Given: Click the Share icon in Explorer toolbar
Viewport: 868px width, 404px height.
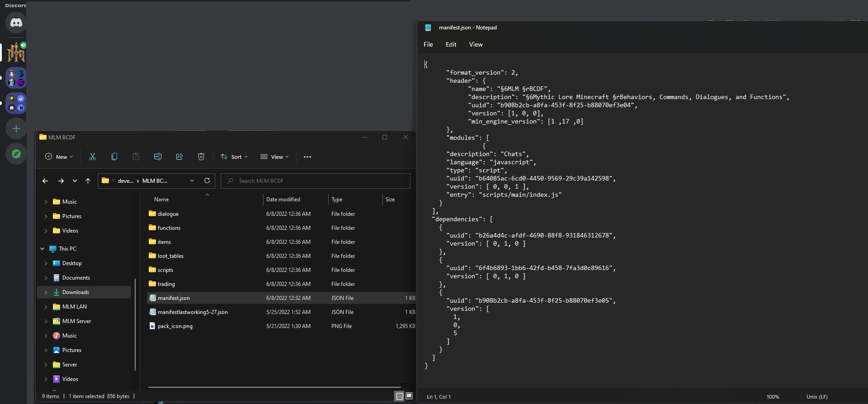Looking at the screenshot, I should click(x=179, y=157).
